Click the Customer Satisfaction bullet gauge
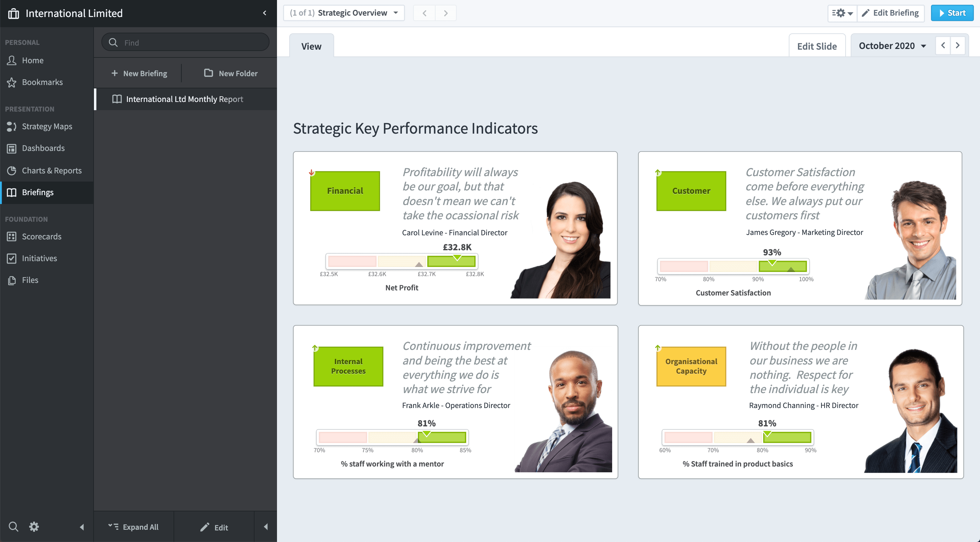The image size is (980, 542). tap(733, 267)
